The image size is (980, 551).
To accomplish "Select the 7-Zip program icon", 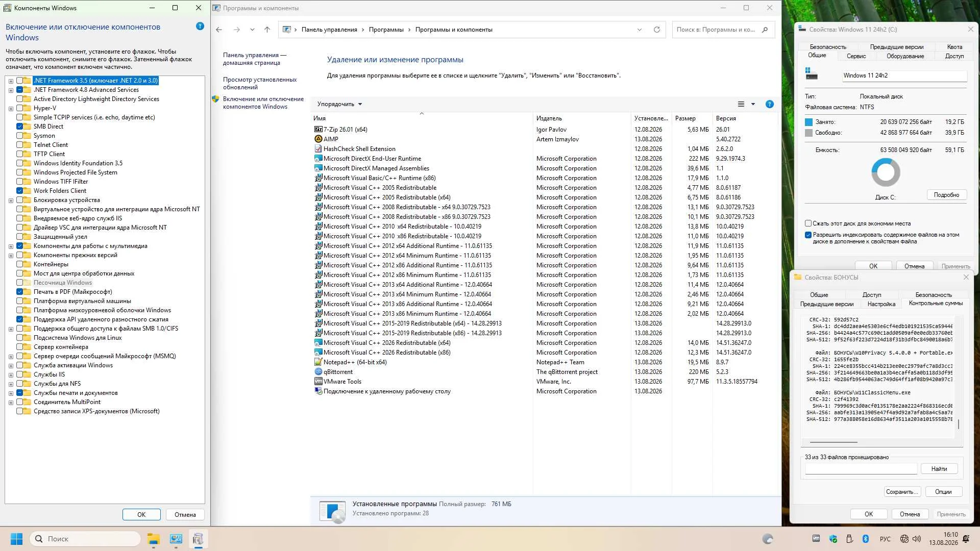I will tap(318, 130).
